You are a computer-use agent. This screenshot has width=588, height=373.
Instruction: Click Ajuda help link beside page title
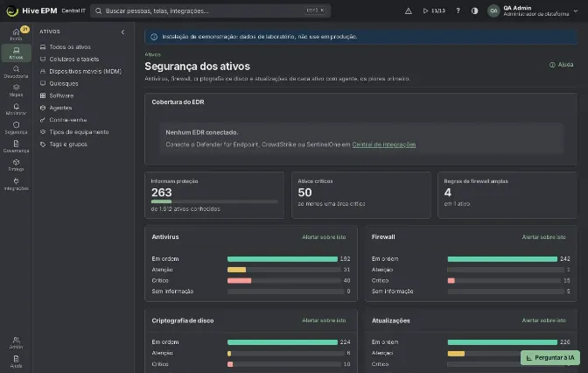click(562, 65)
